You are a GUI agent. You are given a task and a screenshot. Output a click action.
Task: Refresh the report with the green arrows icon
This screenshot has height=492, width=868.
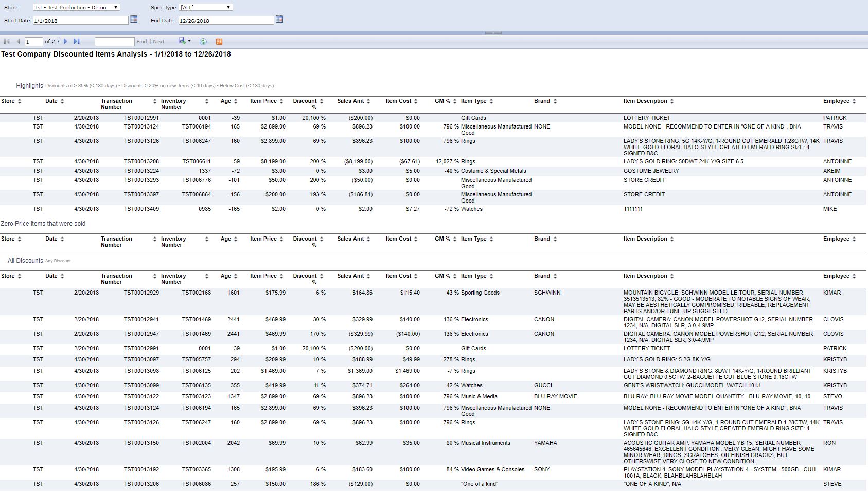coord(203,42)
